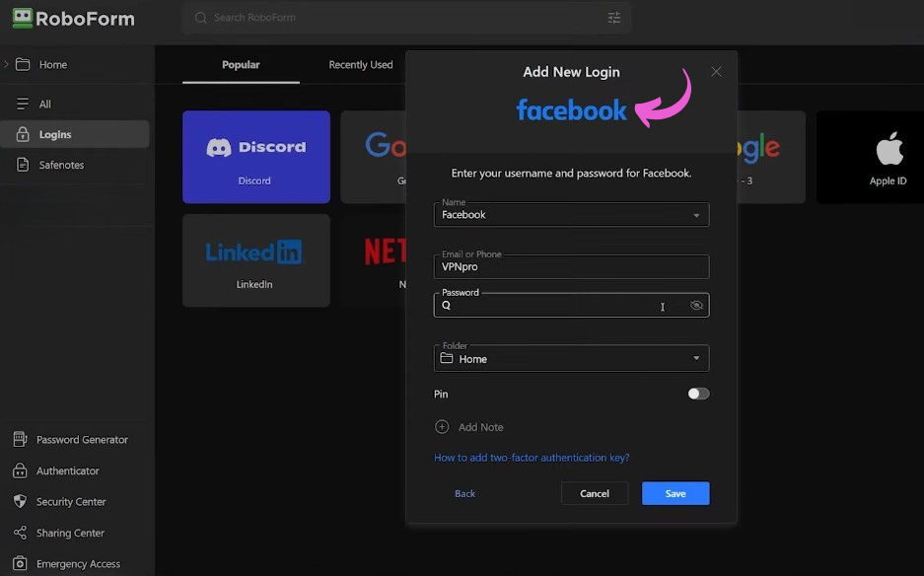Image resolution: width=924 pixels, height=576 pixels.
Task: Select the Netflix login tile
Action: tap(374, 260)
